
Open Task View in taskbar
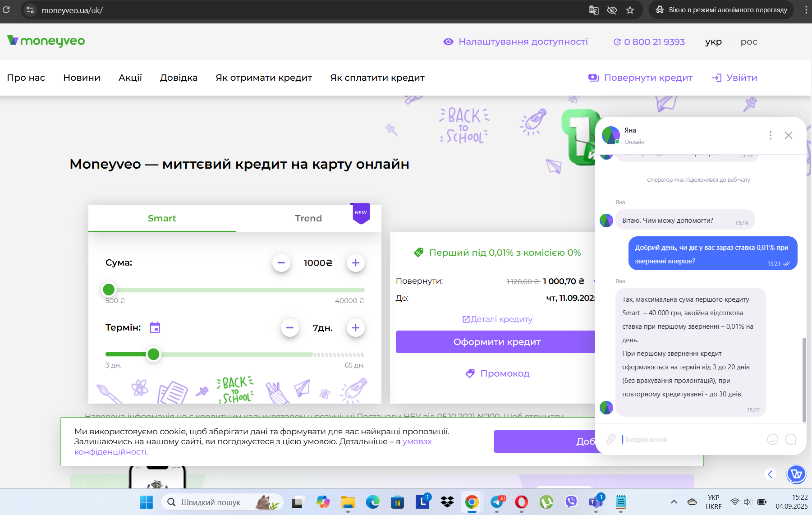[298, 502]
